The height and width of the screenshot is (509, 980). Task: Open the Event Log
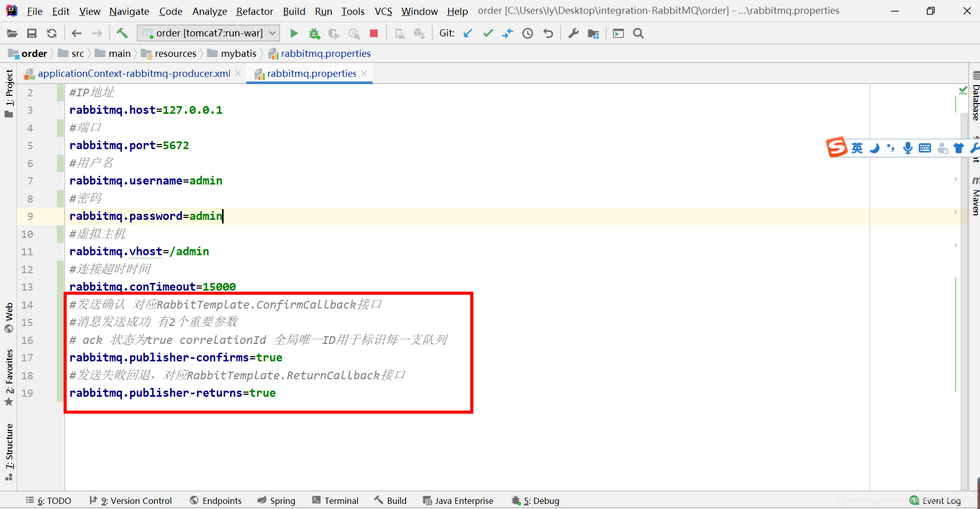(x=935, y=501)
